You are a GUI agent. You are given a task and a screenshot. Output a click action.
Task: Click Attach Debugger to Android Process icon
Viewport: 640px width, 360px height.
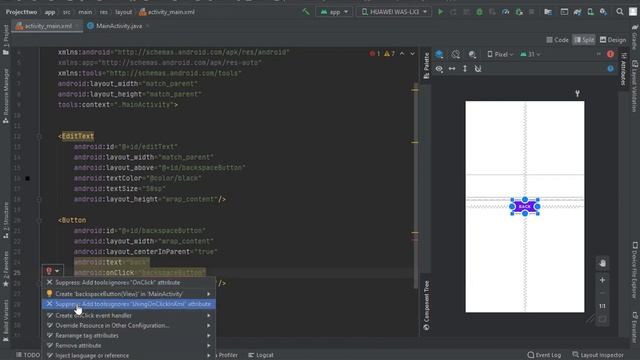519,12
